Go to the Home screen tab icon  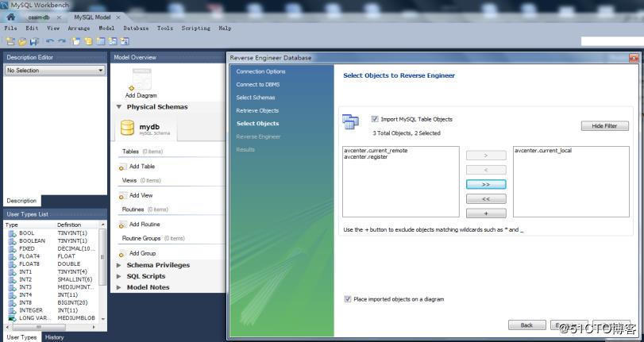10,17
